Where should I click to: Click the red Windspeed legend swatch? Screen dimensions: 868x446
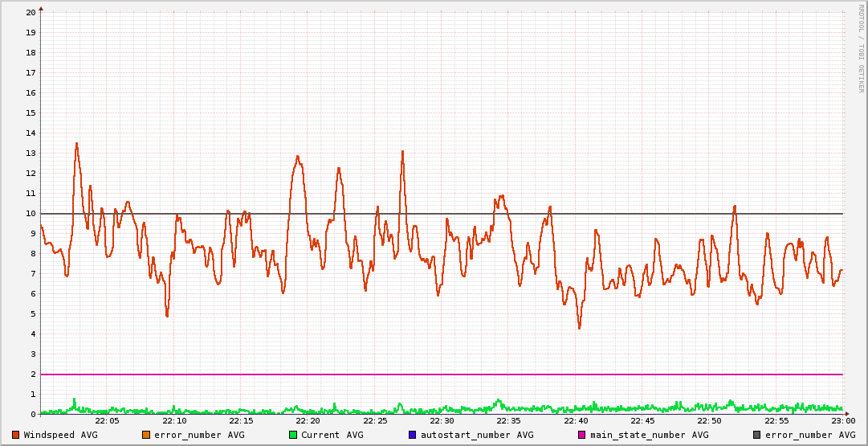click(x=15, y=435)
